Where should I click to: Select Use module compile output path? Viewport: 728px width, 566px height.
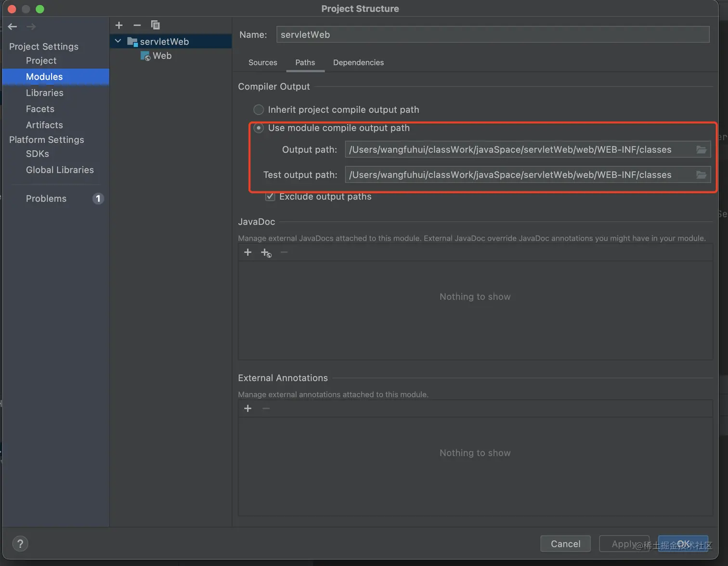259,128
